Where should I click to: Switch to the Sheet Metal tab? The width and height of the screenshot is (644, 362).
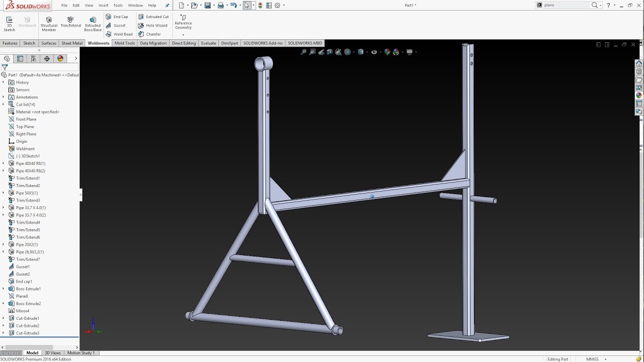(72, 43)
